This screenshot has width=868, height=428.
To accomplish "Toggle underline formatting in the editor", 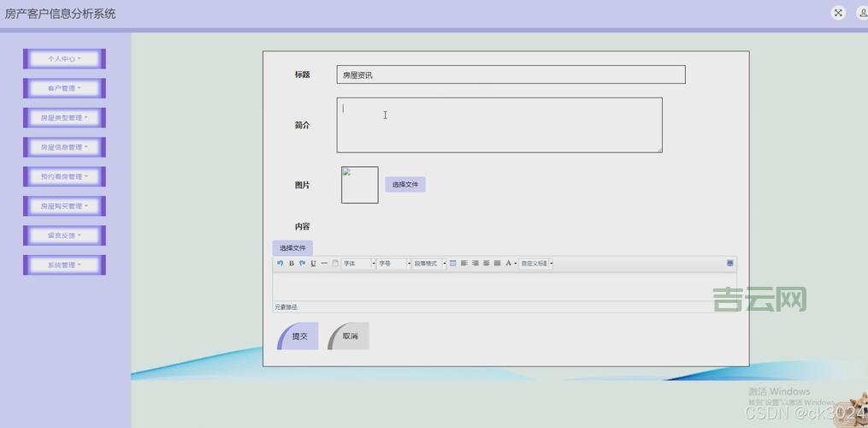I will (x=313, y=264).
